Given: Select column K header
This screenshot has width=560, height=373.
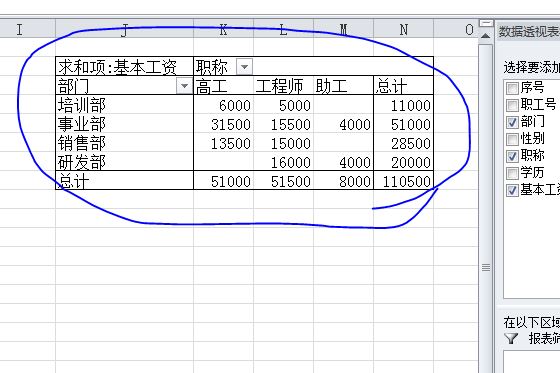Looking at the screenshot, I should (224, 30).
